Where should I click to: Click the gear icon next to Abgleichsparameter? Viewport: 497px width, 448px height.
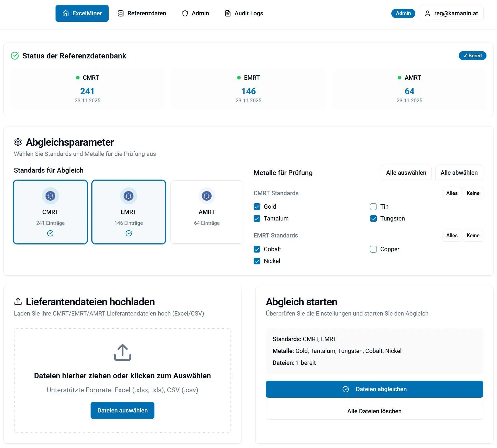[18, 142]
